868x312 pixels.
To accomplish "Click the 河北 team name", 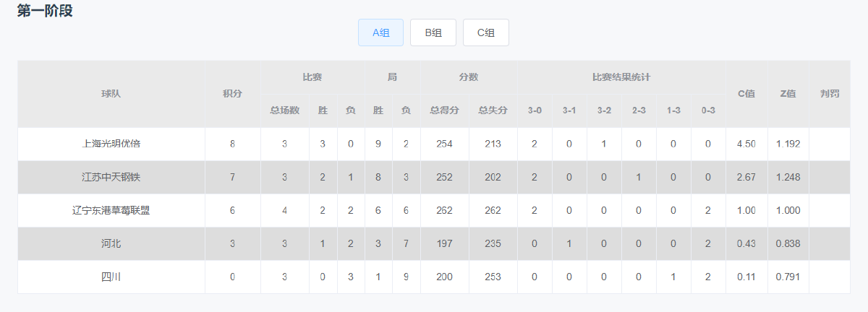I will click(x=111, y=243).
